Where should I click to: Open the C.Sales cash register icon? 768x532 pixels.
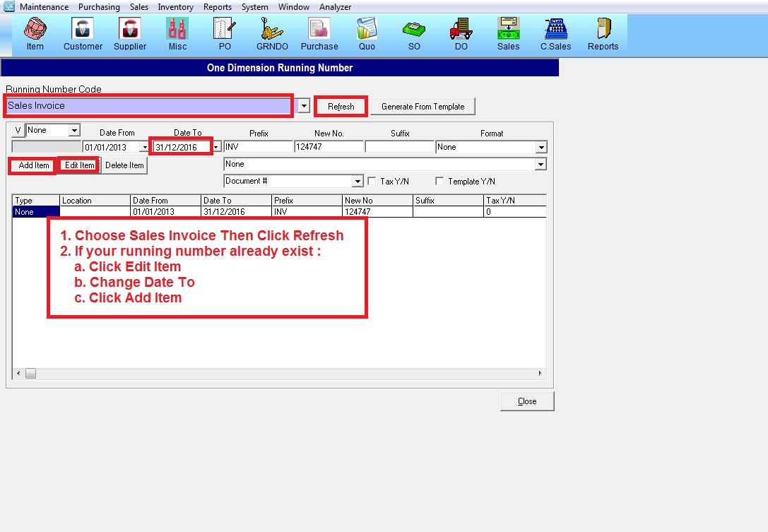(555, 34)
